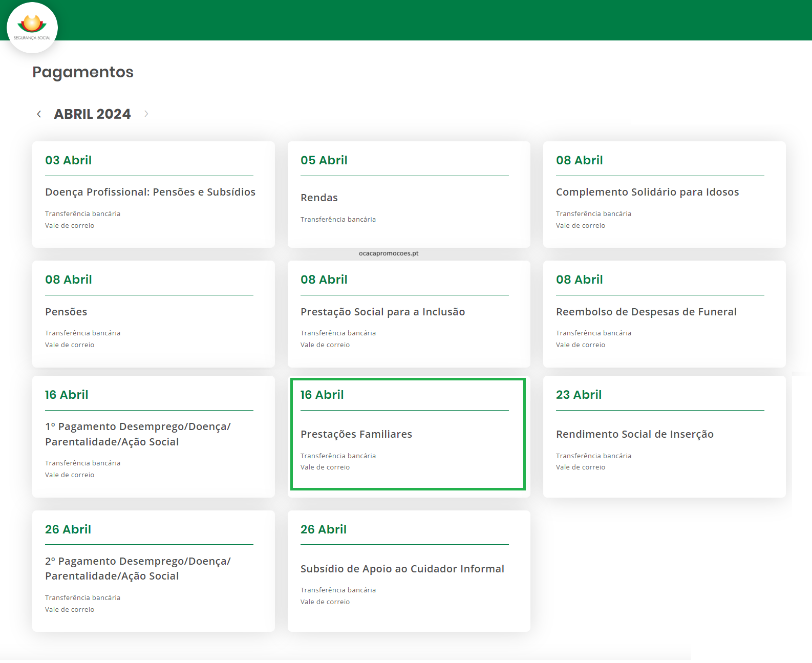
Task: Open 2º Pagamento Desemprego/Doença card
Action: (154, 571)
